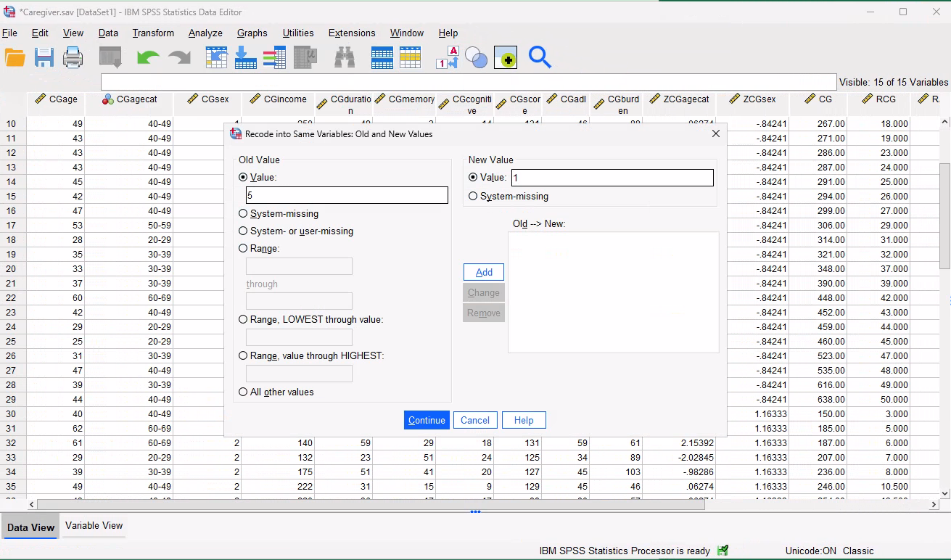Select the All other values radio button

[243, 392]
